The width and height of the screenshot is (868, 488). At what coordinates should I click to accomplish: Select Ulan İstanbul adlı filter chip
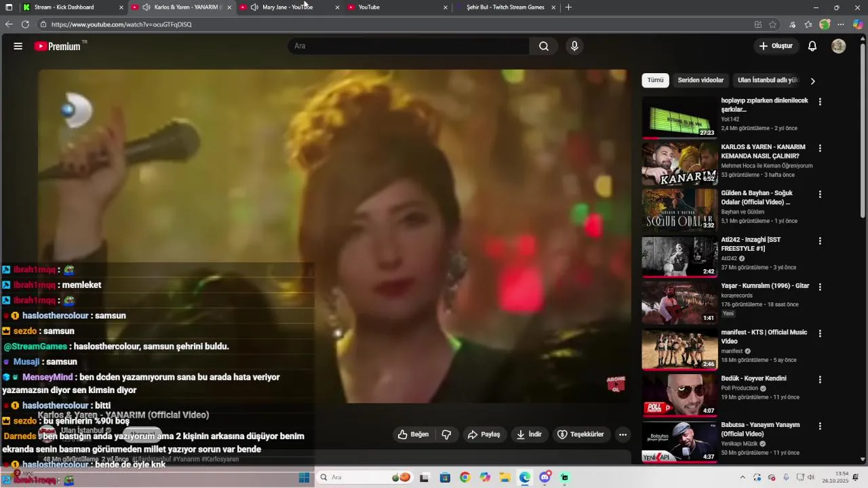pyautogui.click(x=768, y=80)
